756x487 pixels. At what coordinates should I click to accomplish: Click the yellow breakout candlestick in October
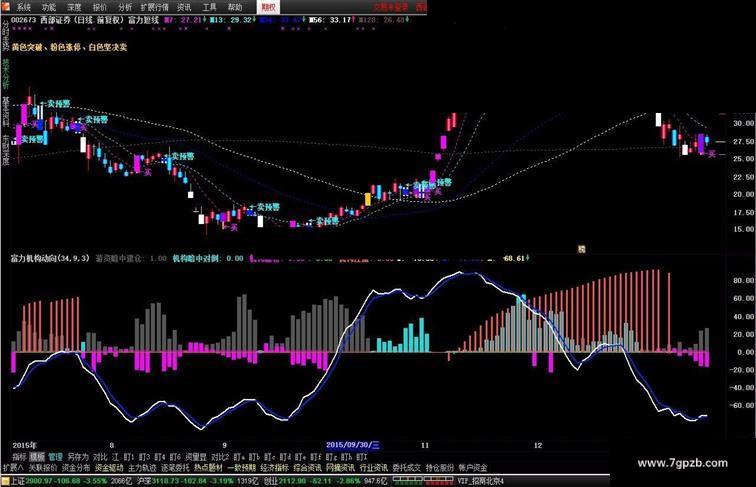tap(368, 199)
